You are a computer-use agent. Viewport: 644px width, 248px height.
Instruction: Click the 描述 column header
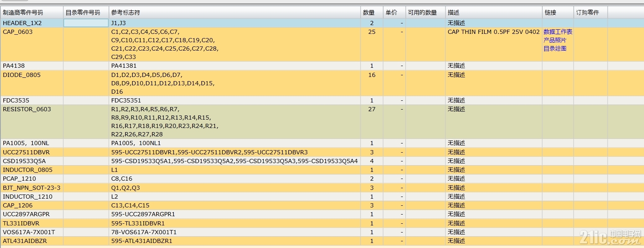(494, 13)
